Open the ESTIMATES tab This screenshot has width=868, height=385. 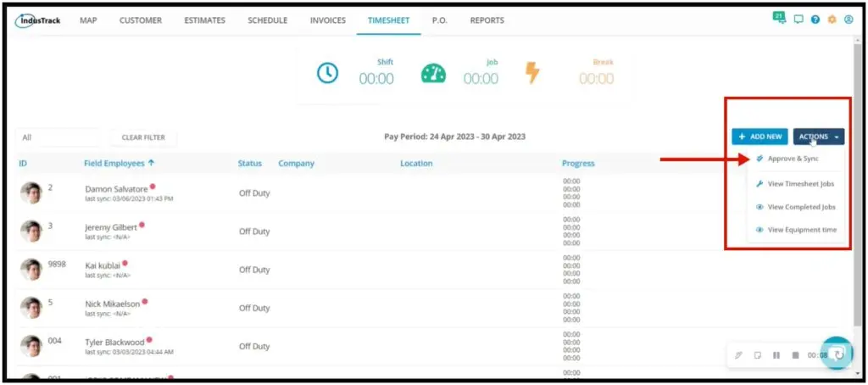pyautogui.click(x=205, y=20)
